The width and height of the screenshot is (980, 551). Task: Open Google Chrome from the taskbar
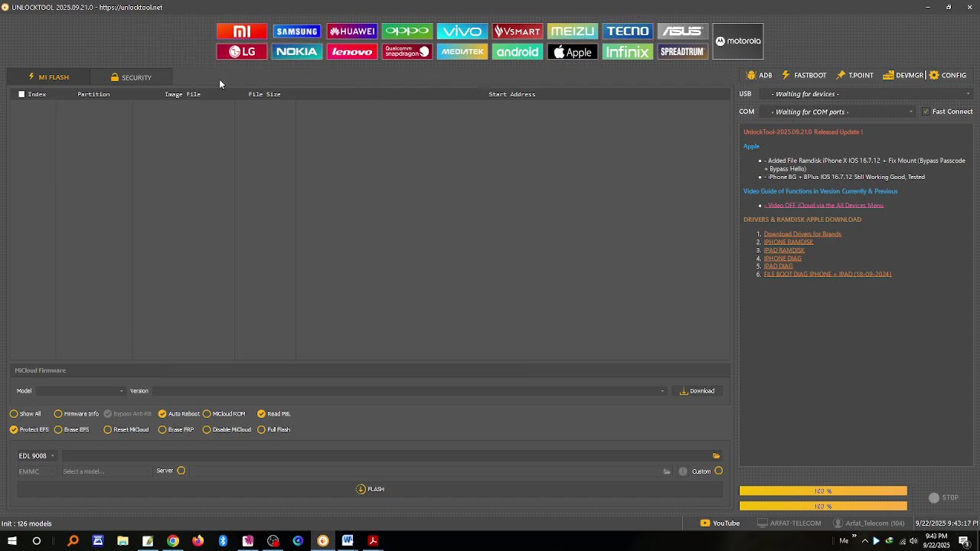tap(173, 541)
